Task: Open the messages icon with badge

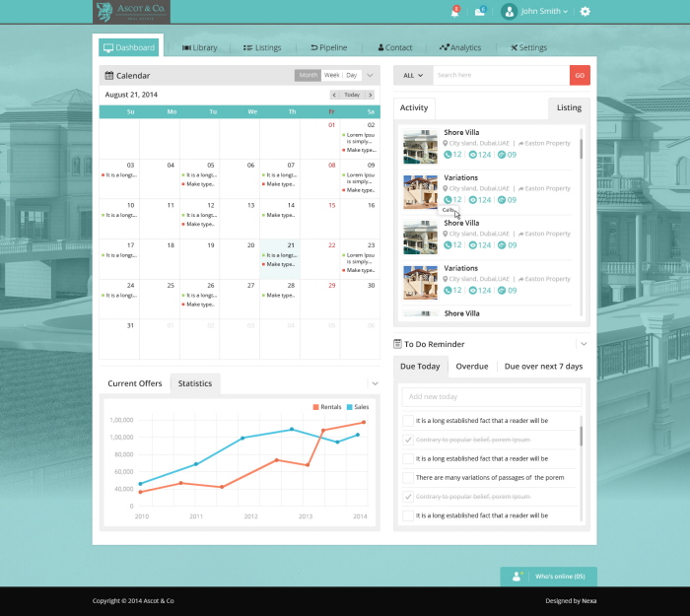Action: (x=480, y=11)
